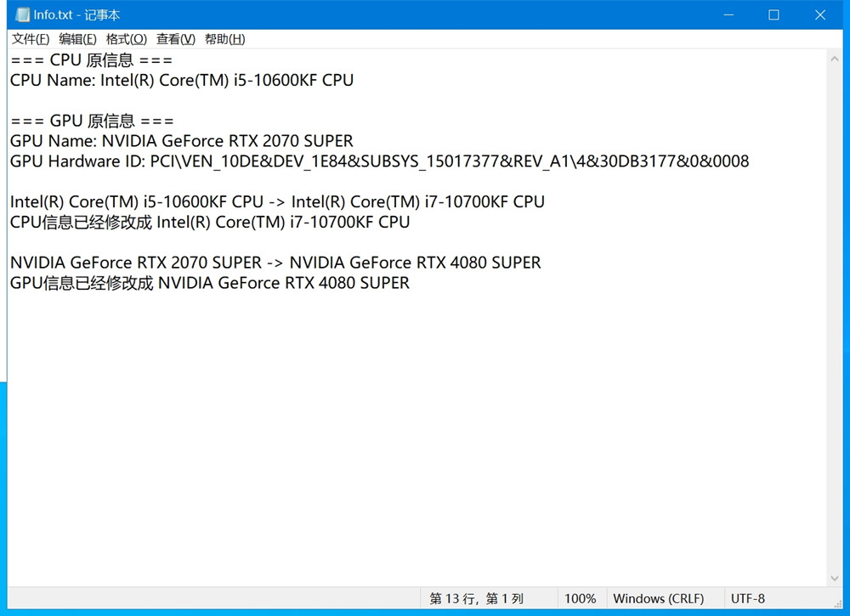
Task: Click the 'CPU信息已经修改成' line
Action: click(210, 222)
